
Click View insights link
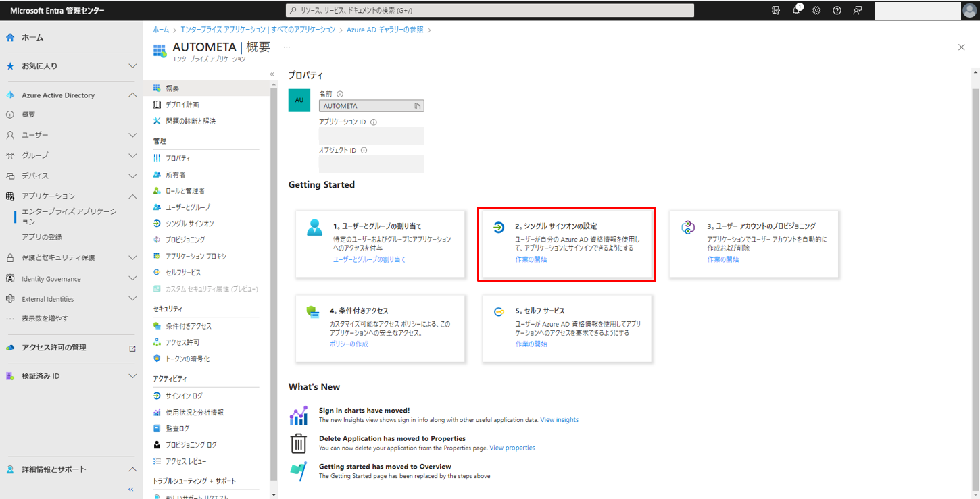tap(560, 420)
